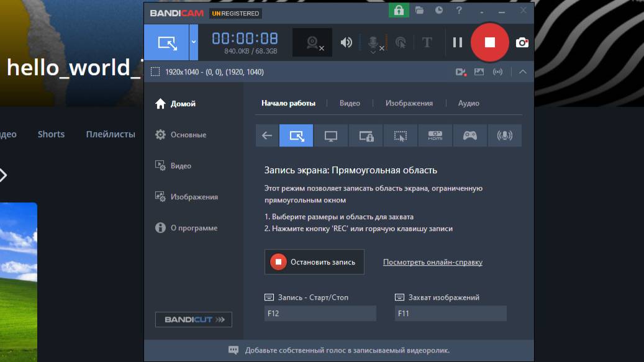Toggle text overlay T icon
This screenshot has width=644, height=362.
(x=427, y=42)
